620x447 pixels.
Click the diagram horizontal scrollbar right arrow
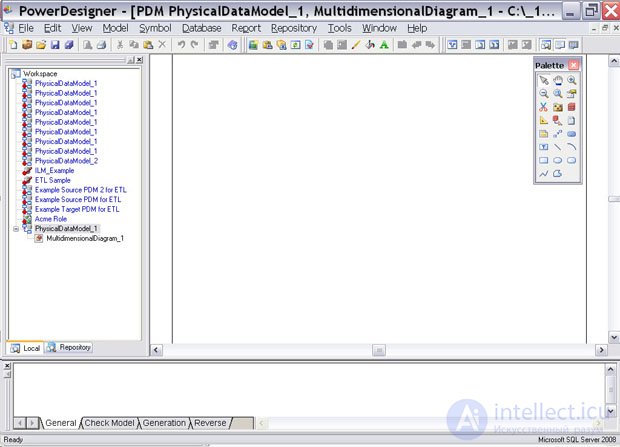601,350
